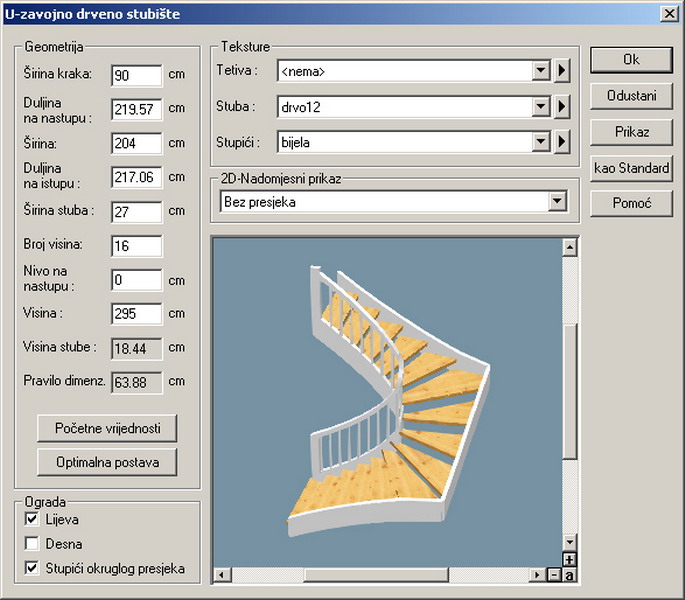Click the Početne vrijednosti button
Screen dimensions: 685x600
click(x=107, y=428)
